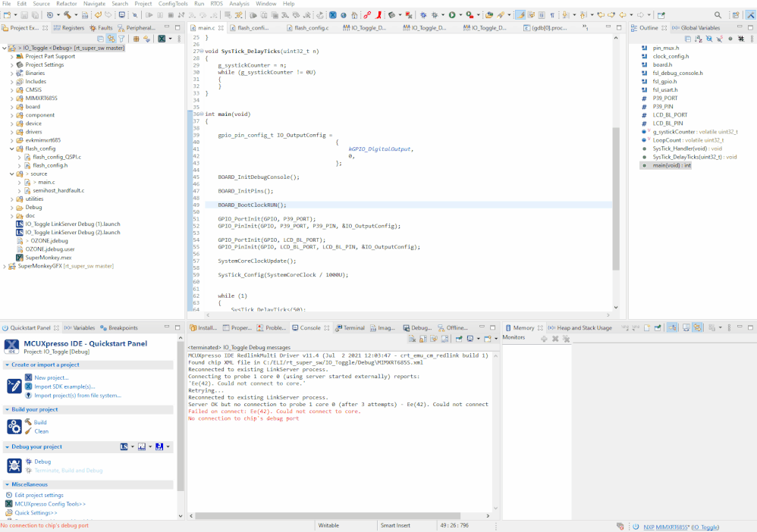Viewport: 757px width, 532px height.
Task: Click the Sort alphabetically icon in the Outline
Action: pos(699,39)
